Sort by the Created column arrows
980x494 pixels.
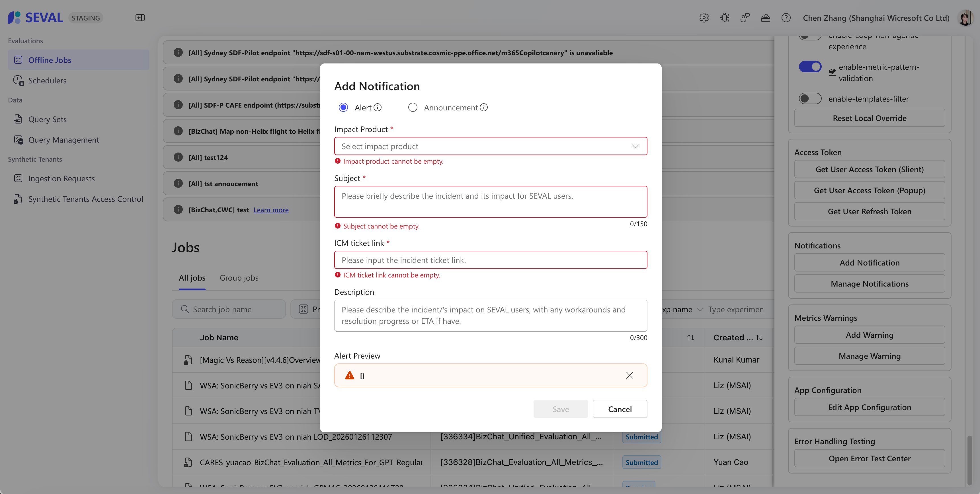point(759,338)
